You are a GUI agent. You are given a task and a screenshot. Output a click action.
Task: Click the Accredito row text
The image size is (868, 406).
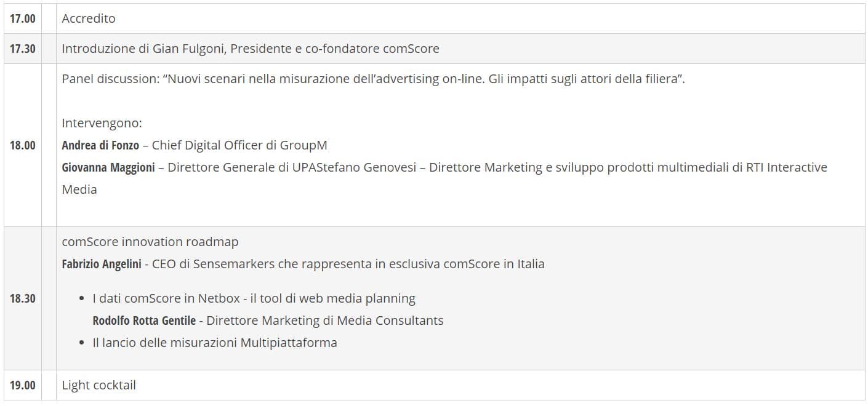(x=89, y=18)
